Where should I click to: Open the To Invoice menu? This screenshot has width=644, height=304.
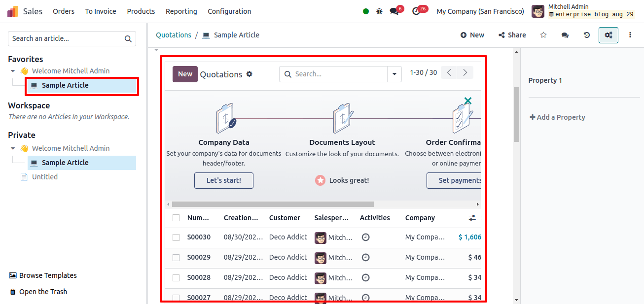tap(101, 11)
